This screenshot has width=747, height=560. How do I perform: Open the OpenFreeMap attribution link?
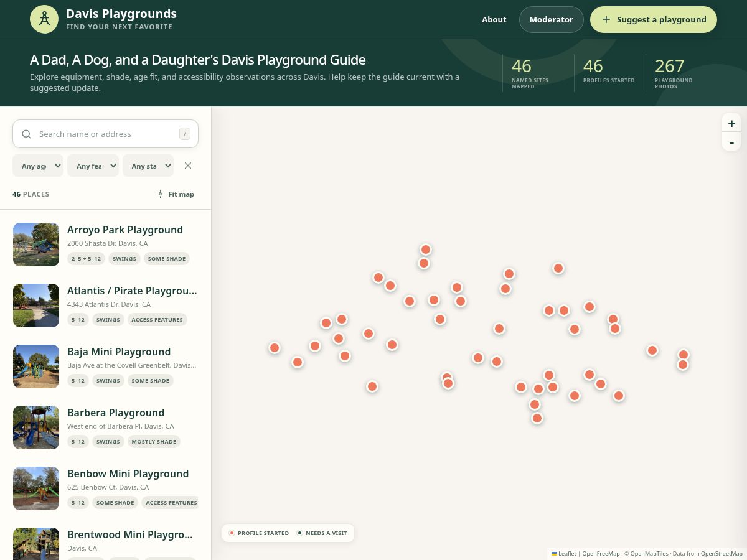coord(601,554)
